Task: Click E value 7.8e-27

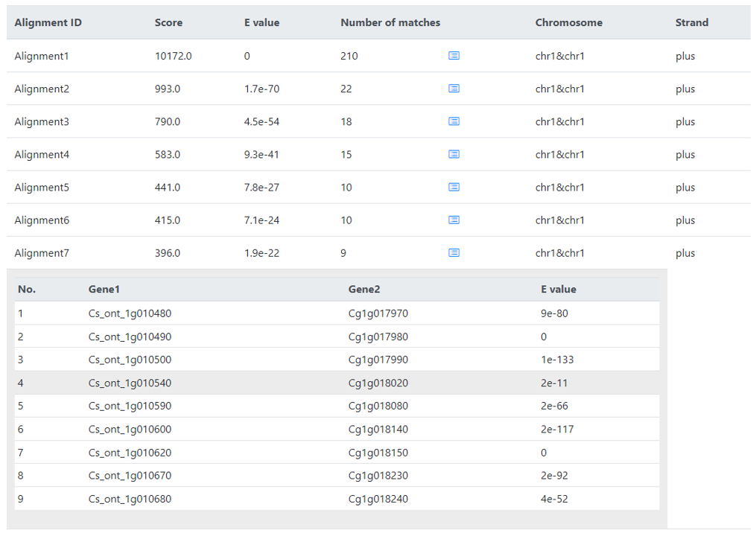Action: pos(261,187)
